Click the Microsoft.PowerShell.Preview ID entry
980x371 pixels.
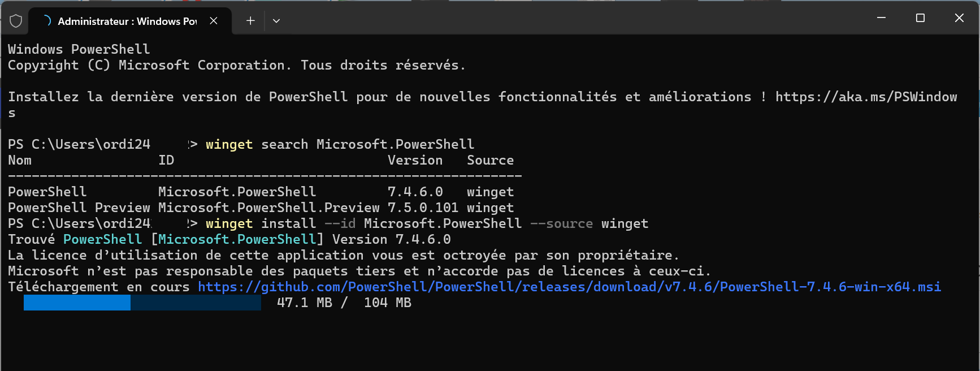(269, 208)
